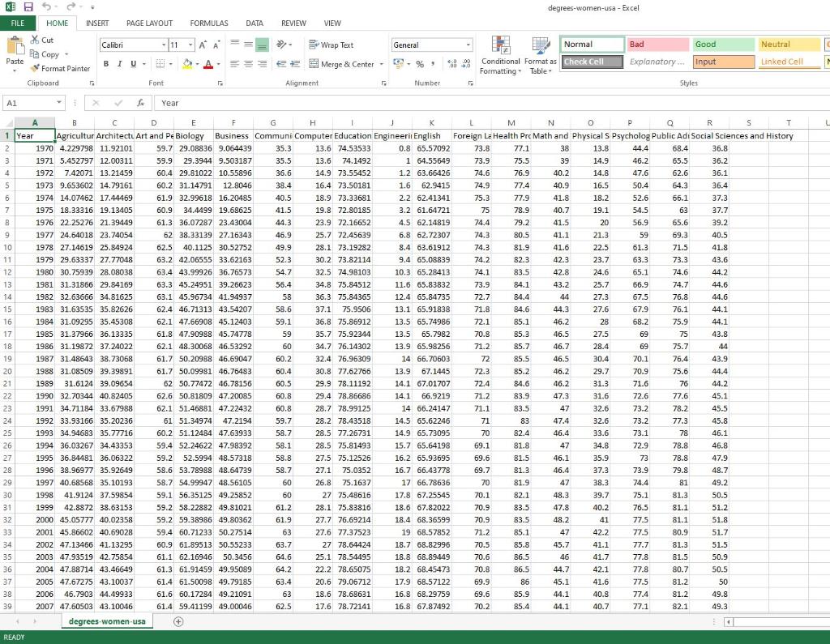Open the FILE menu
The width and height of the screenshot is (830, 644).
click(17, 23)
